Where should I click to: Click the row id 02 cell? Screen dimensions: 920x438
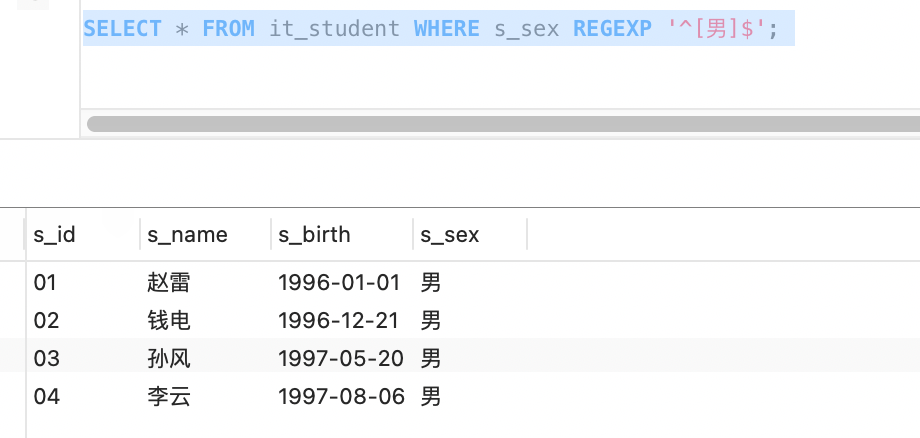pos(46,321)
